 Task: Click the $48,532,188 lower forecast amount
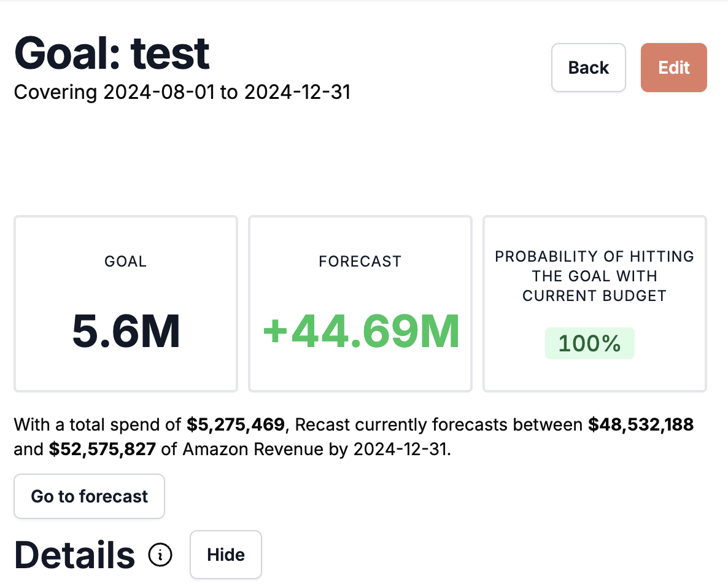pyautogui.click(x=641, y=424)
